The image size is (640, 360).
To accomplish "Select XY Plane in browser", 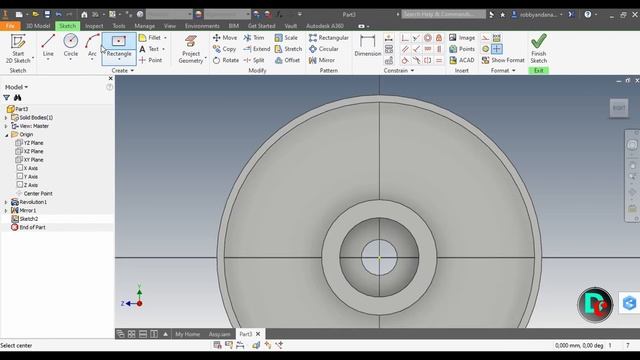I will click(x=29, y=160).
